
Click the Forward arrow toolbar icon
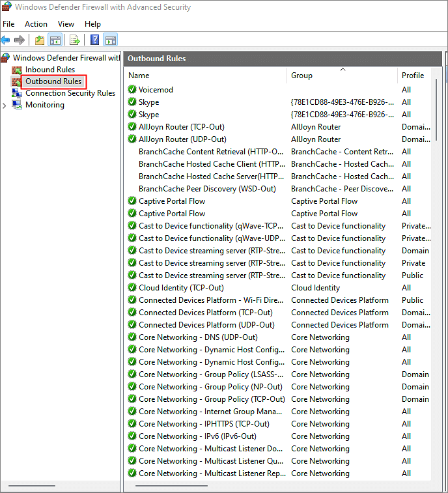tap(20, 40)
